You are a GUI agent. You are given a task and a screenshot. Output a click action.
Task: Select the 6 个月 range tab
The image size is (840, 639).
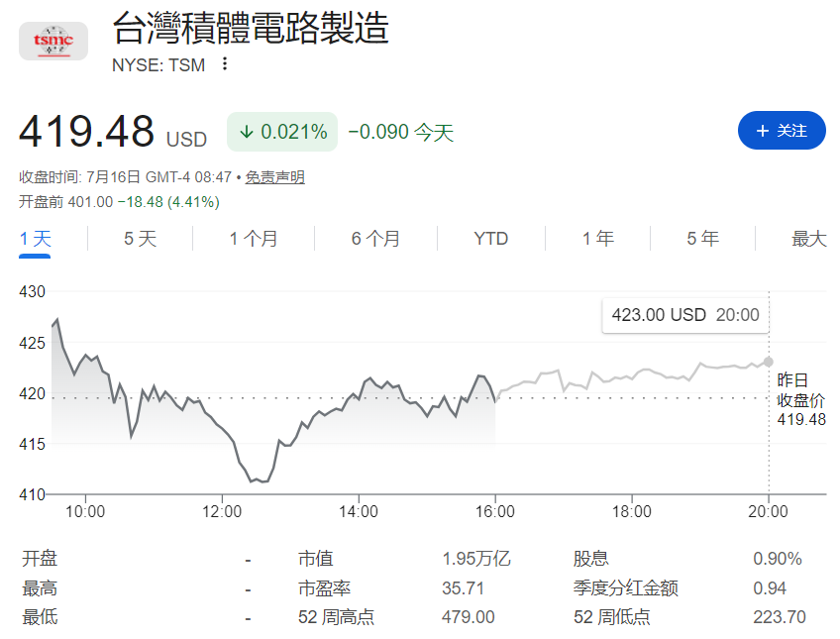[375, 239]
